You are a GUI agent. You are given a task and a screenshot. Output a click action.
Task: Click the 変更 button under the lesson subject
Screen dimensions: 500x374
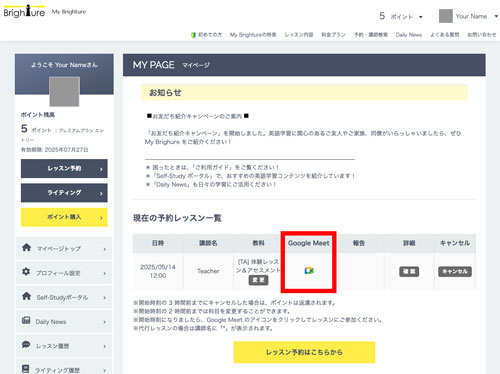[x=258, y=280]
